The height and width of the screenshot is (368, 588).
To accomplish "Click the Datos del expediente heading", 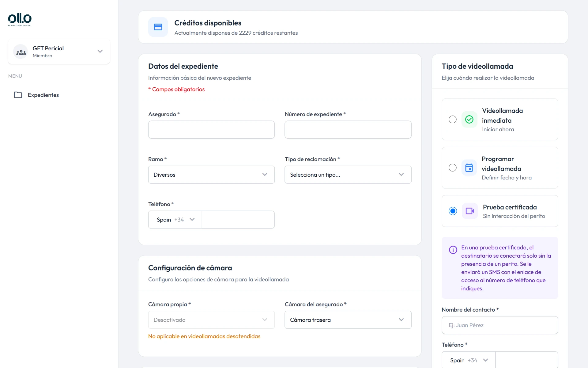I will click(x=183, y=66).
